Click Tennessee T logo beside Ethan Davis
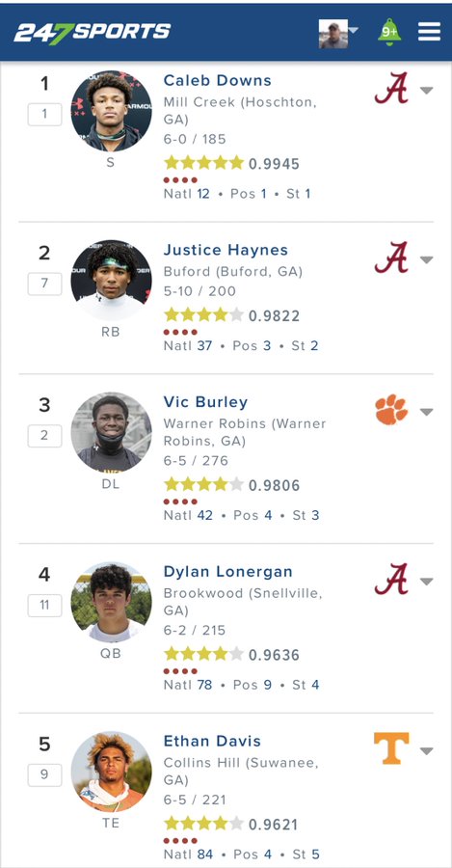Viewport: 452px width, 868px height. tap(391, 748)
